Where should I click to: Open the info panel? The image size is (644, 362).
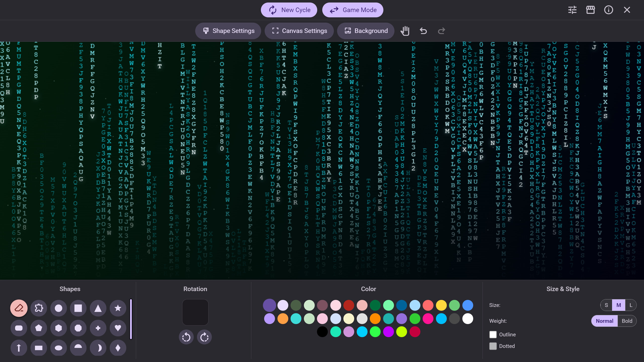pyautogui.click(x=609, y=10)
